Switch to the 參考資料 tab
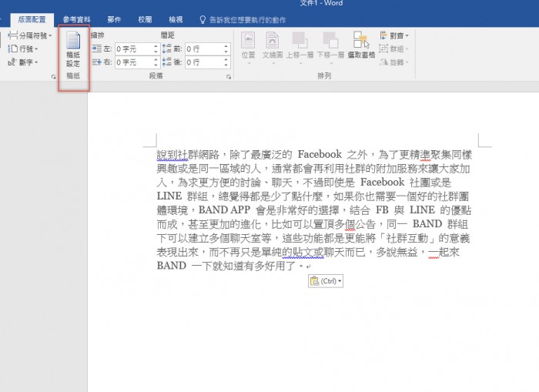Image resolution: width=539 pixels, height=392 pixels. pyautogui.click(x=77, y=18)
